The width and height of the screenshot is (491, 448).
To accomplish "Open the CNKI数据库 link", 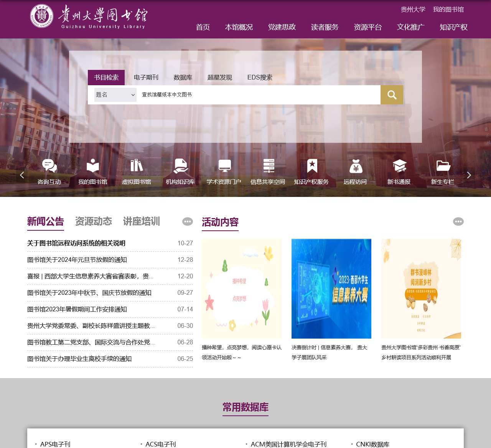I will [373, 444].
